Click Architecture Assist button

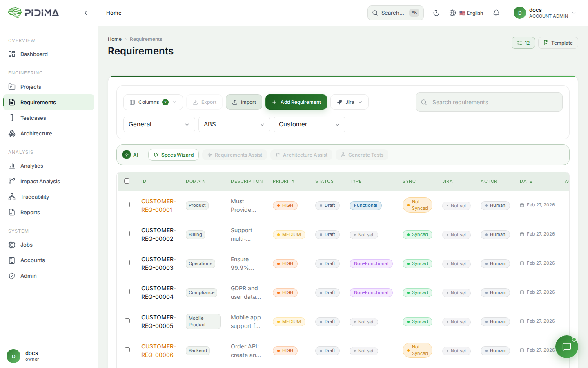pos(301,155)
